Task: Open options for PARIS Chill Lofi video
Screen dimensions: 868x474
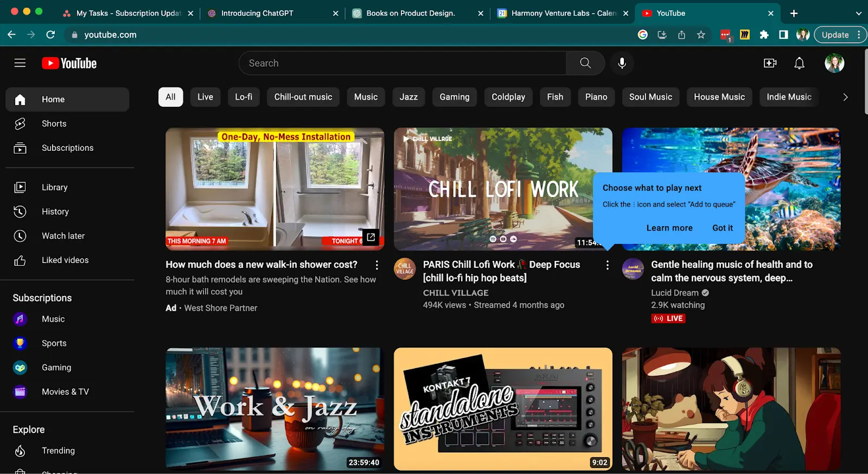Action: 607,265
